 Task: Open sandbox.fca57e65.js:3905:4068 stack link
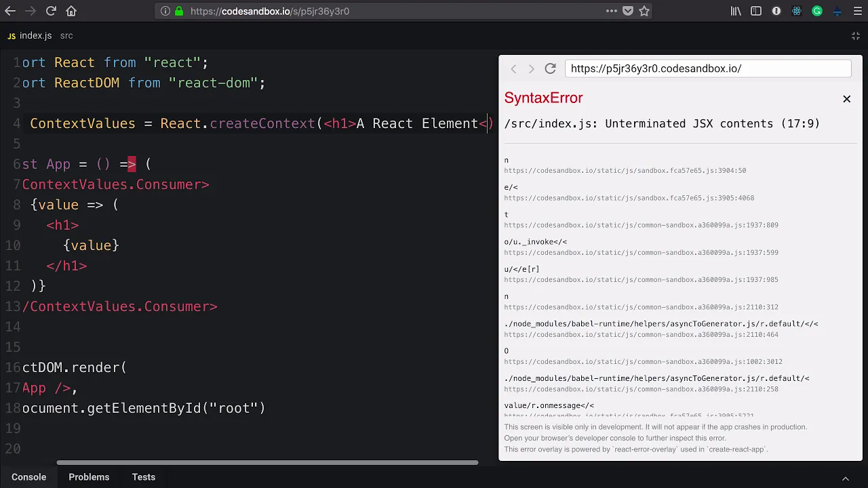[x=629, y=198]
